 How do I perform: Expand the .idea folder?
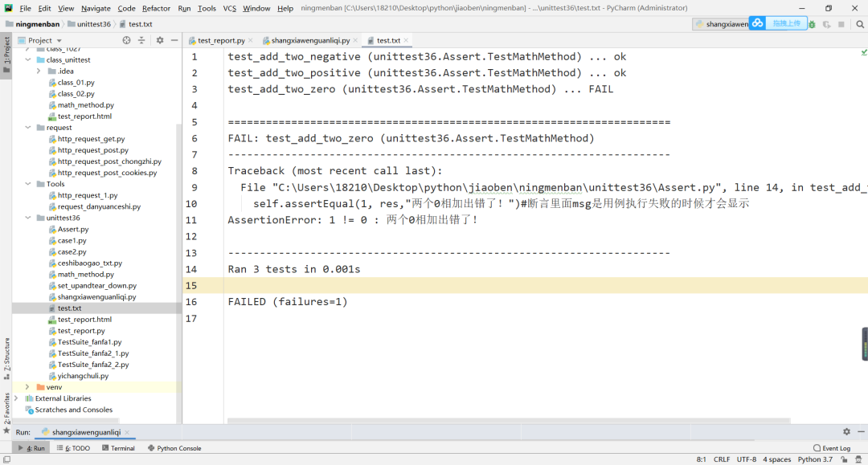tap(39, 71)
